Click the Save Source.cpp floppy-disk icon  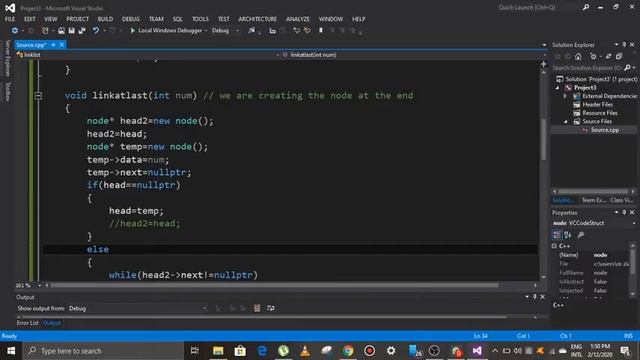[x=71, y=31]
